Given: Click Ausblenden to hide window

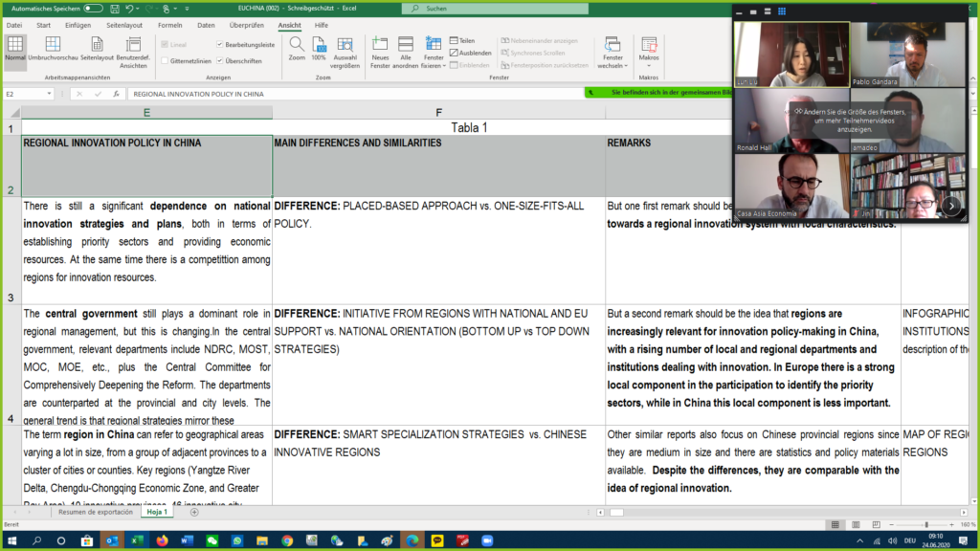Looking at the screenshot, I should pyautogui.click(x=470, y=53).
